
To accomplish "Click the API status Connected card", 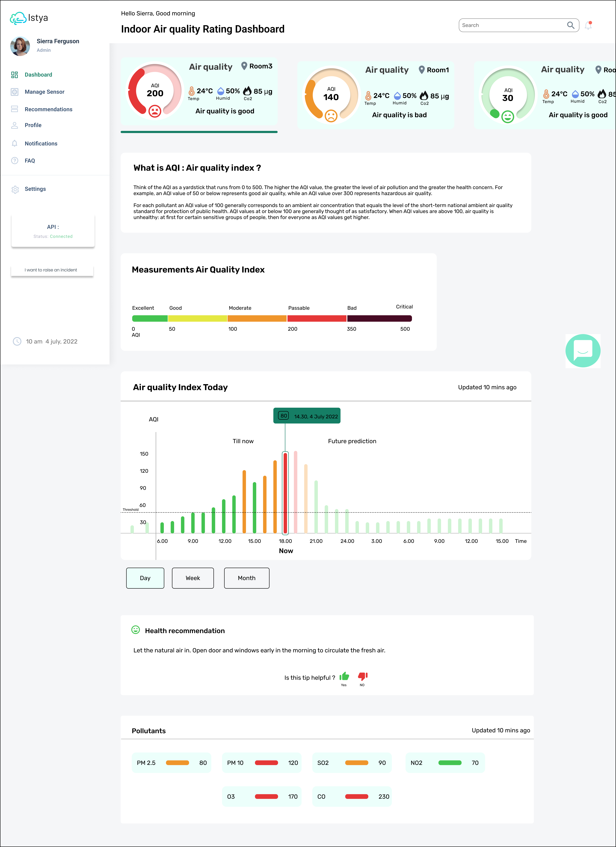I will pos(53,231).
